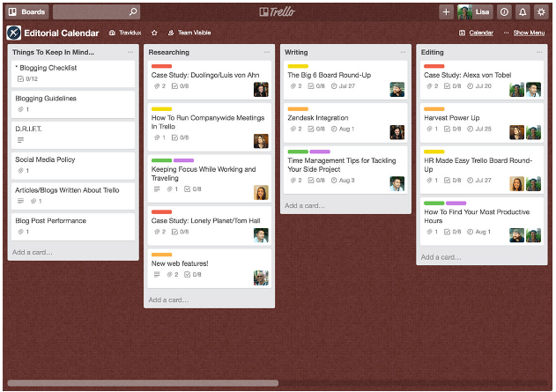The image size is (556, 392).
Task: Open Lisa's profile menu
Action: (x=475, y=12)
